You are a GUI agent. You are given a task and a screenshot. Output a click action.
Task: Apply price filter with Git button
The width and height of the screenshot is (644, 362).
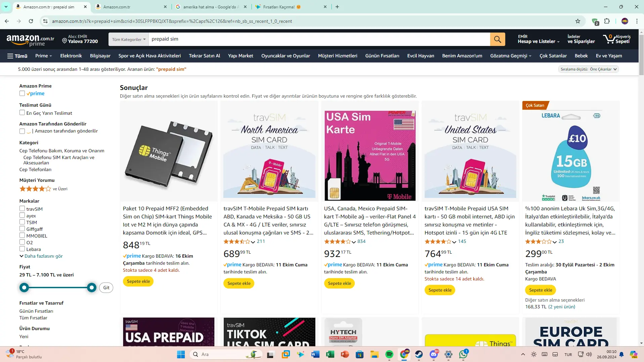click(x=106, y=288)
